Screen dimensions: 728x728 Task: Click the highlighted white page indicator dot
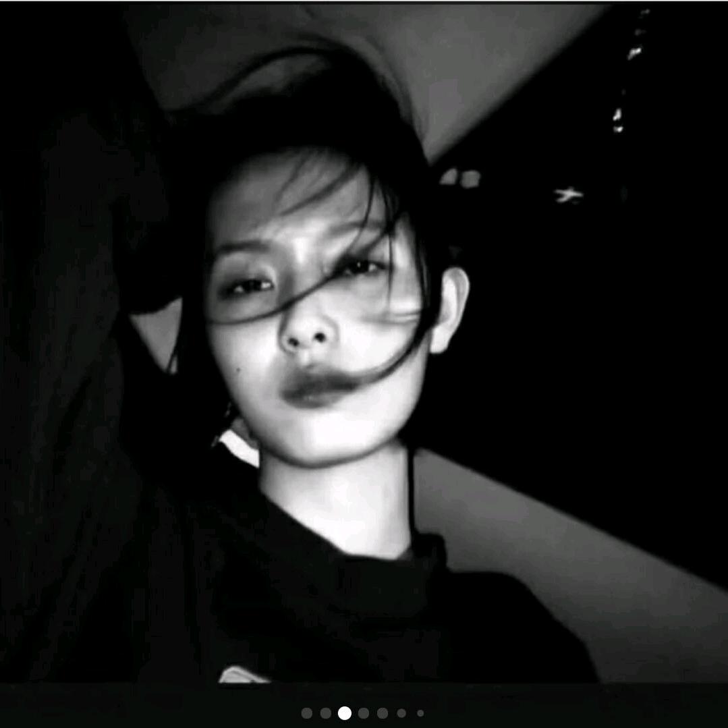pyautogui.click(x=345, y=713)
